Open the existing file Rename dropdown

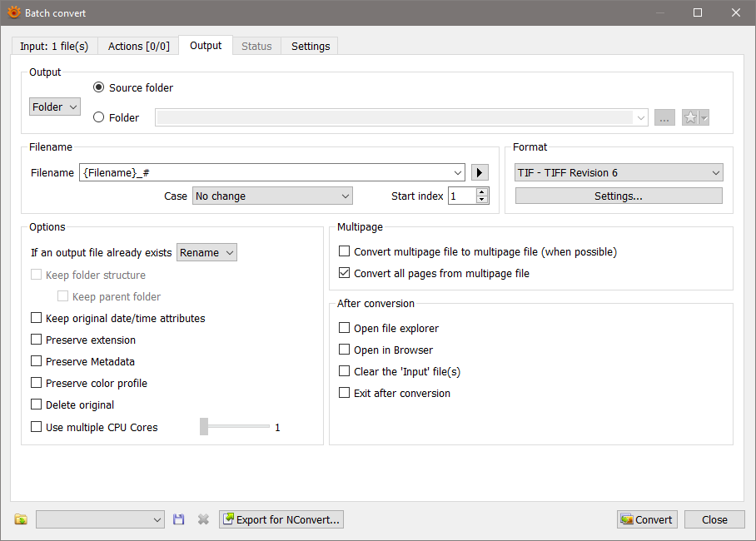[207, 252]
